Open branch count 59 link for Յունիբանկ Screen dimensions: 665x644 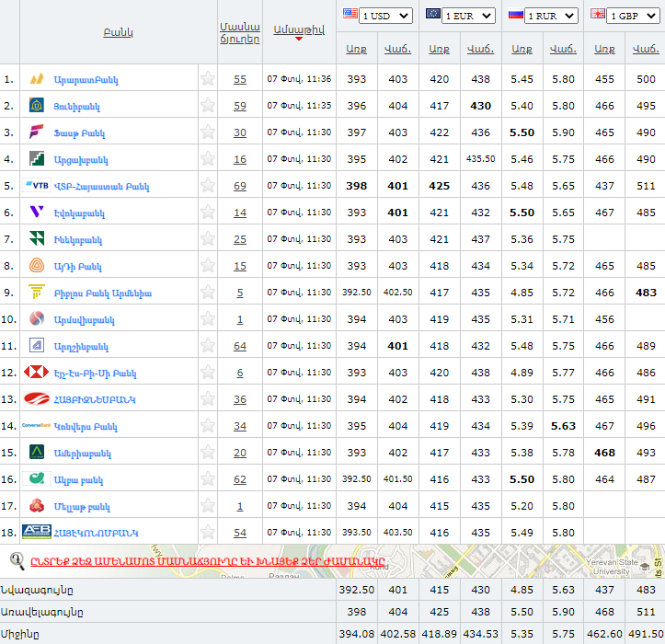[x=240, y=106]
